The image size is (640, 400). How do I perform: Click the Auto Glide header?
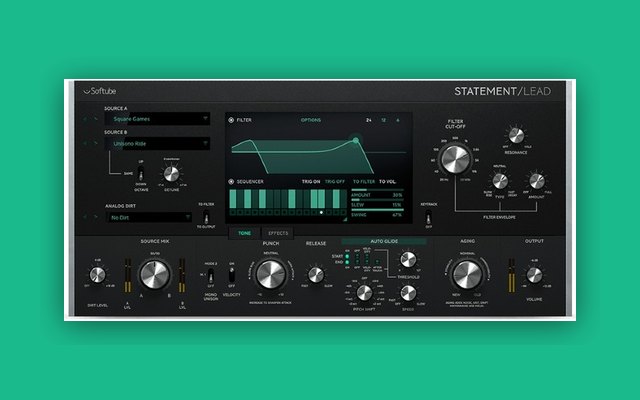tap(384, 242)
